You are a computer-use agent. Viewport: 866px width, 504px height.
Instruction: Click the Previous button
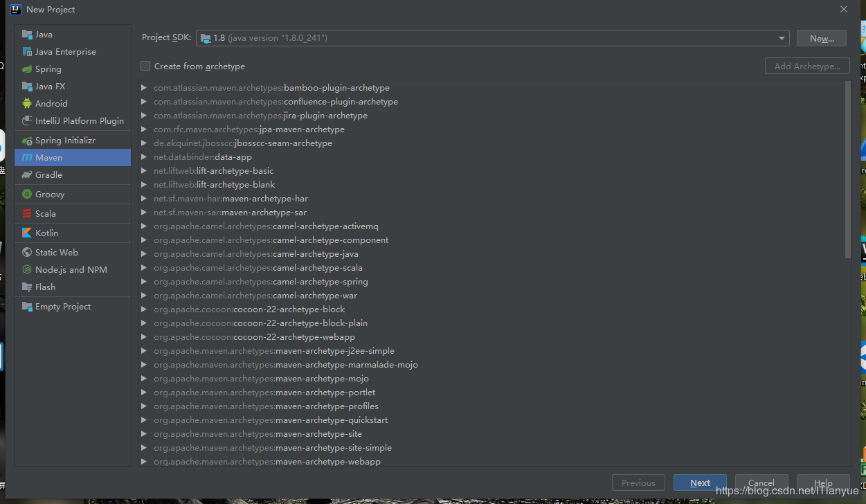(x=638, y=483)
